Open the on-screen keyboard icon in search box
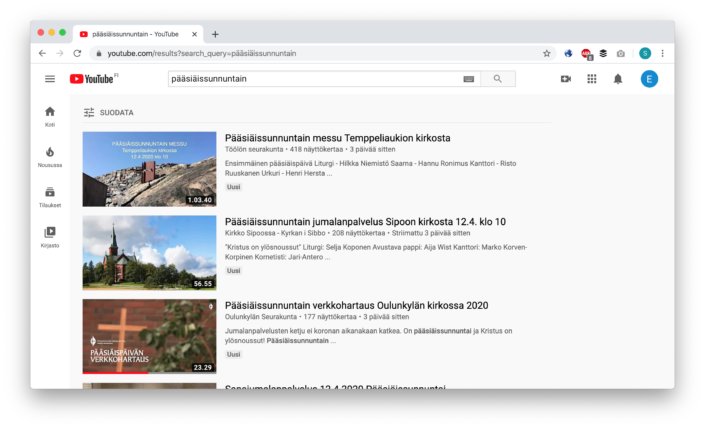This screenshot has width=705, height=429. coord(469,79)
